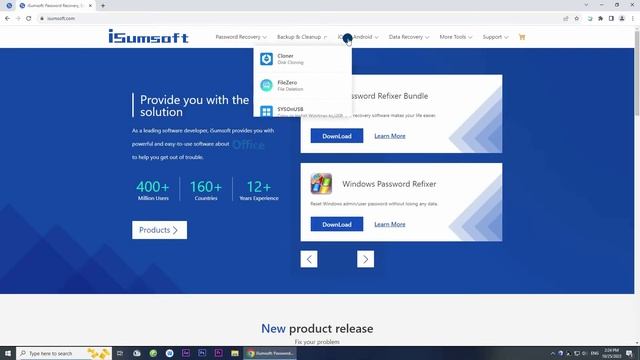Download Windows Password Refixer
The image size is (640, 360).
(x=337, y=224)
